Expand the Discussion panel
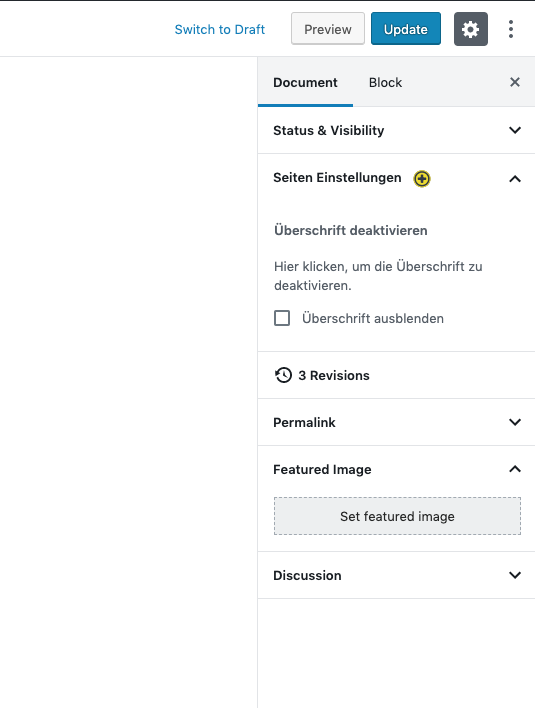The image size is (535, 708). (x=396, y=575)
